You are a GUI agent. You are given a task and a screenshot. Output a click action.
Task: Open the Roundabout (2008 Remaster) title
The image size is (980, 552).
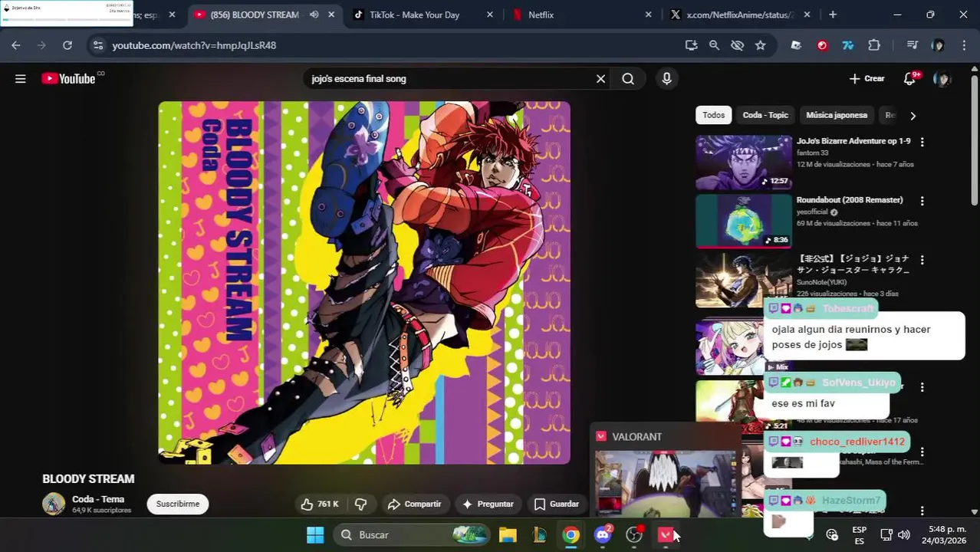(x=850, y=200)
